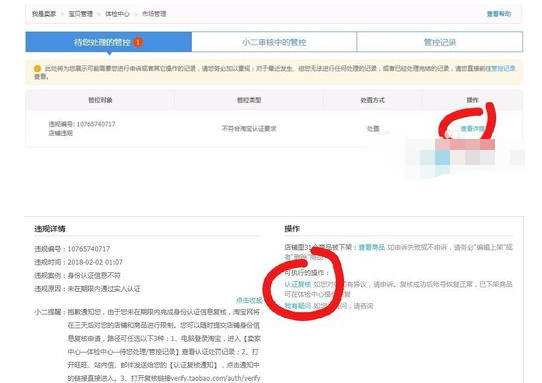
Task: Go to 体检中心 in breadcrumb
Action: (x=117, y=14)
